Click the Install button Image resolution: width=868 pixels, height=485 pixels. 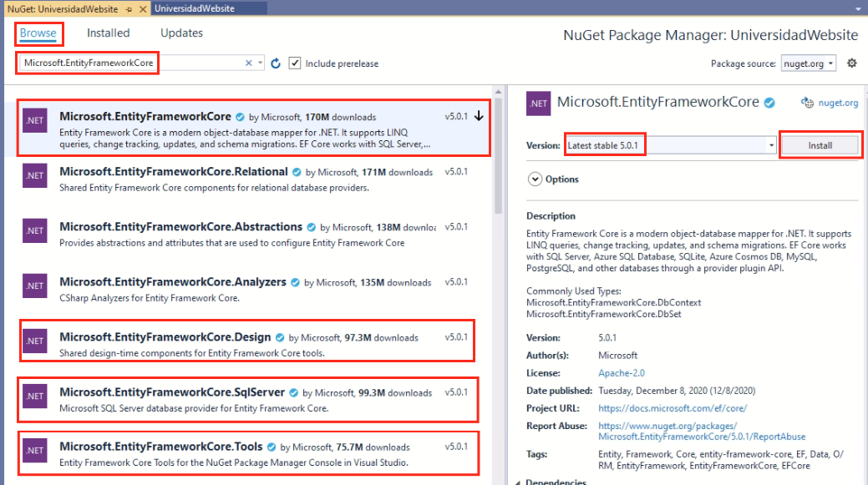pos(821,144)
